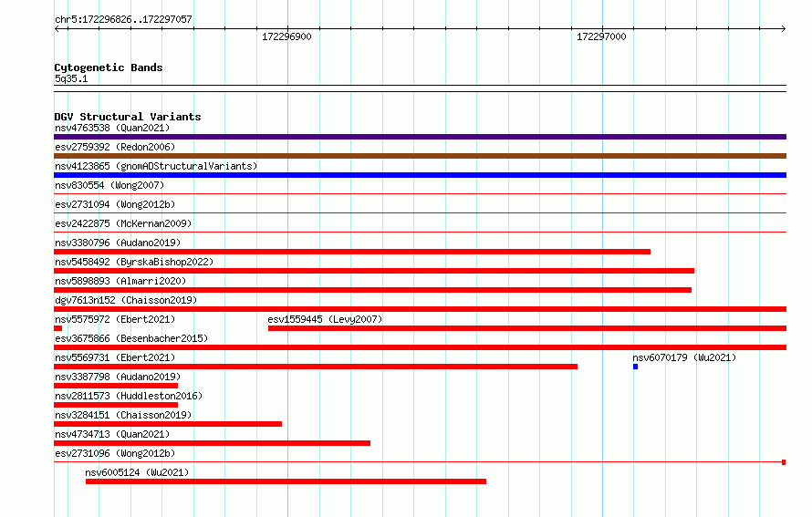Click the nsv4123865 gnomAD blue variant bar

point(420,175)
